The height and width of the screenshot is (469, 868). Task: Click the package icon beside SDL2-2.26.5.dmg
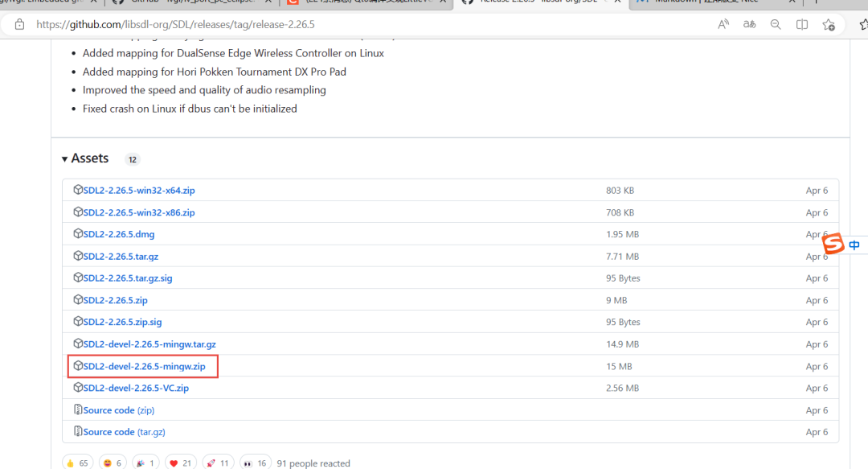tap(78, 233)
